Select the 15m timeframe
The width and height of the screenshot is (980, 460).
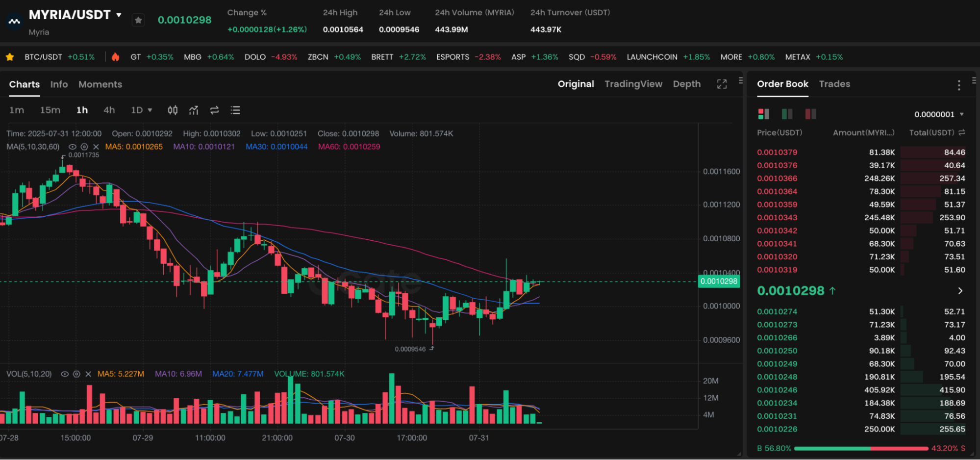(x=50, y=110)
